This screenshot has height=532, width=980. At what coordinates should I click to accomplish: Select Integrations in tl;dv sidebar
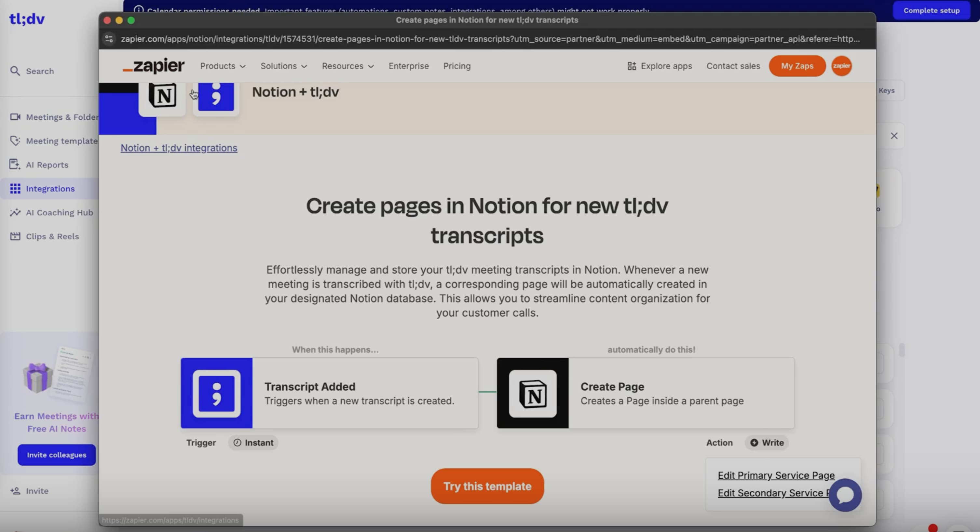click(x=50, y=189)
